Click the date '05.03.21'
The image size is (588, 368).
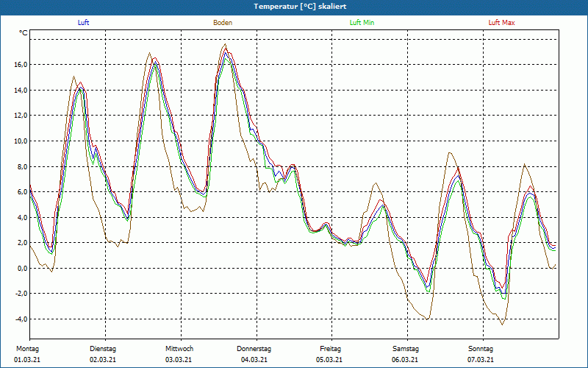tap(329, 360)
